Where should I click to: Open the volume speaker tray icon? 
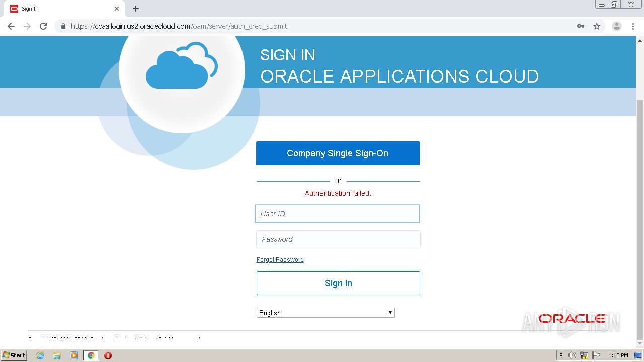point(572,355)
